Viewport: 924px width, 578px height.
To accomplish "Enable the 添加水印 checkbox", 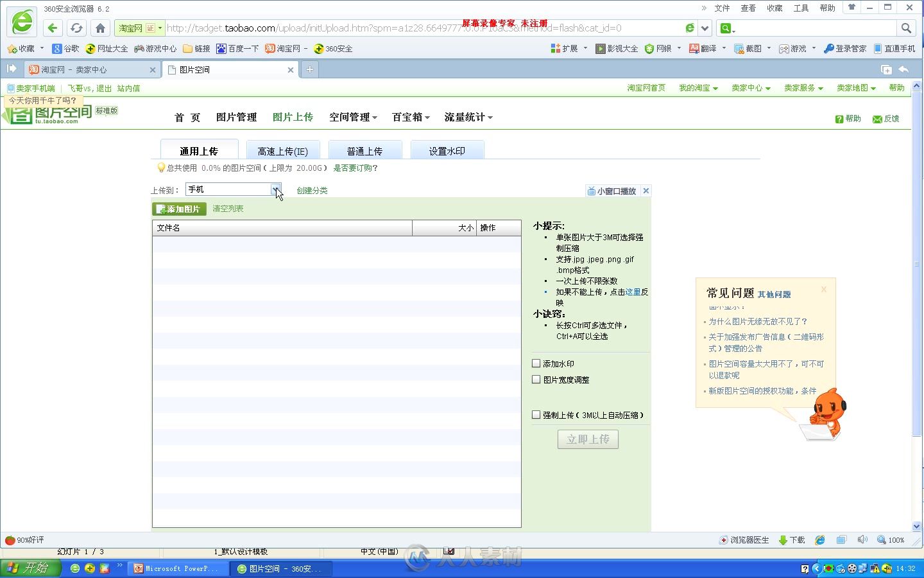I will pos(536,363).
